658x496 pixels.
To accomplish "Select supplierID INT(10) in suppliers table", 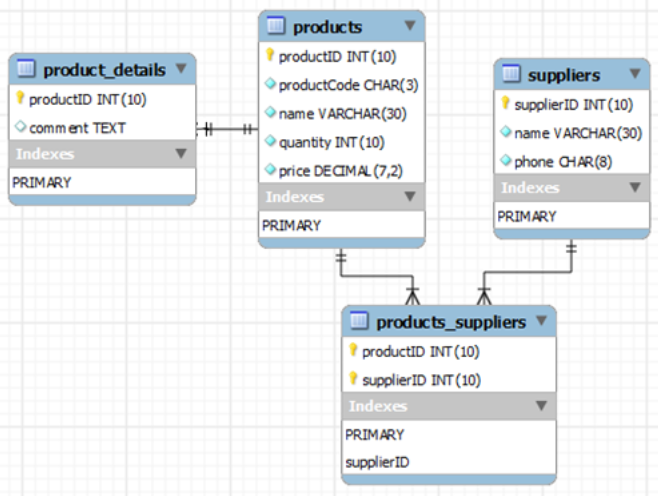I will (572, 104).
